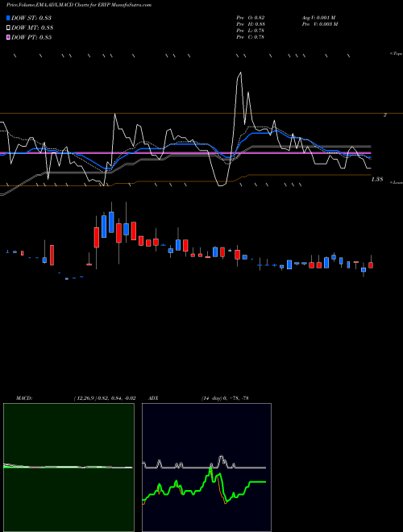Click inside the dark blue ADX chart panel
This screenshot has height=532, width=403.
click(206, 467)
